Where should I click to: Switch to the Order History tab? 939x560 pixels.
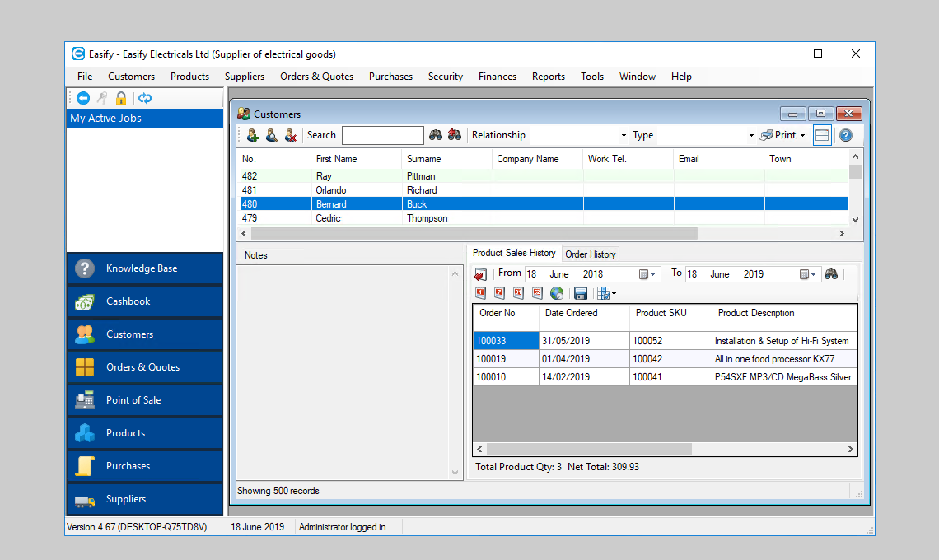(590, 254)
